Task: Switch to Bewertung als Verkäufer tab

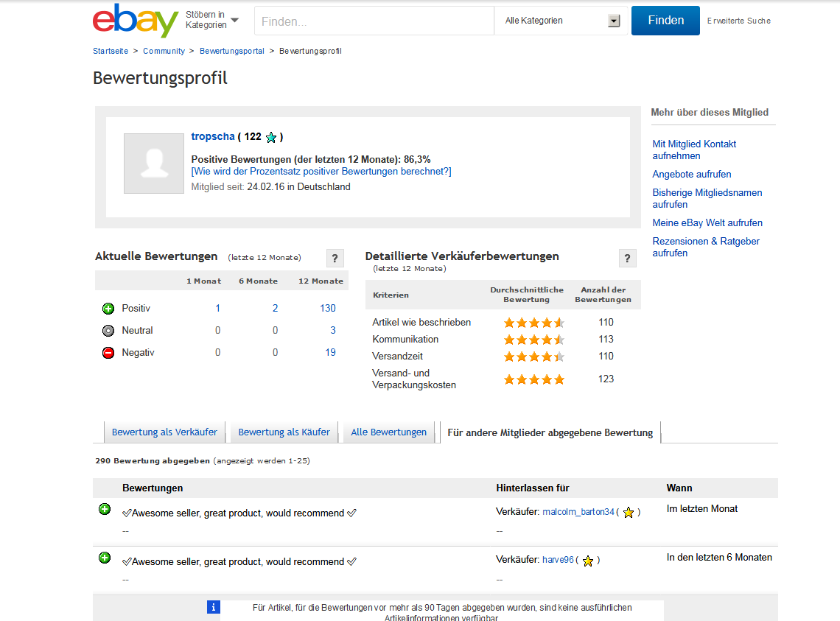Action: point(164,432)
